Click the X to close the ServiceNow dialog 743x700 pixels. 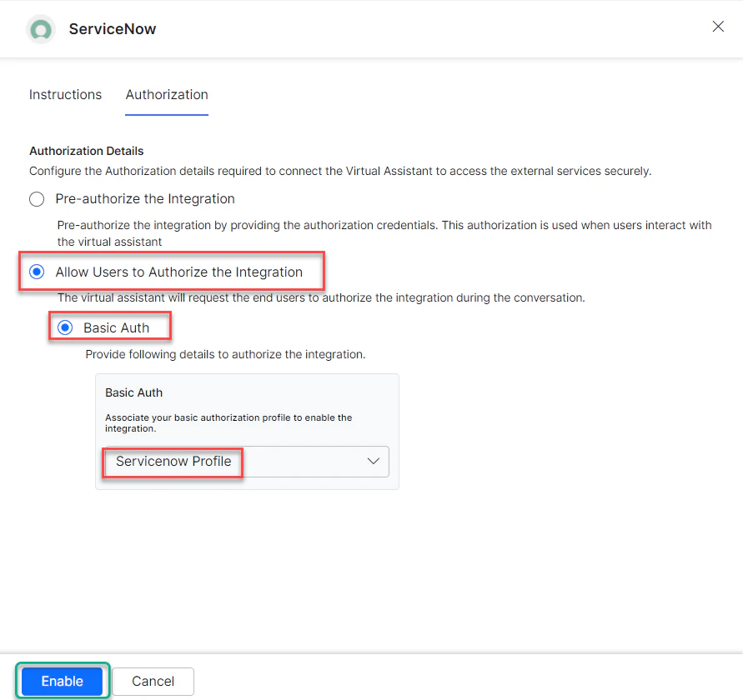click(718, 26)
